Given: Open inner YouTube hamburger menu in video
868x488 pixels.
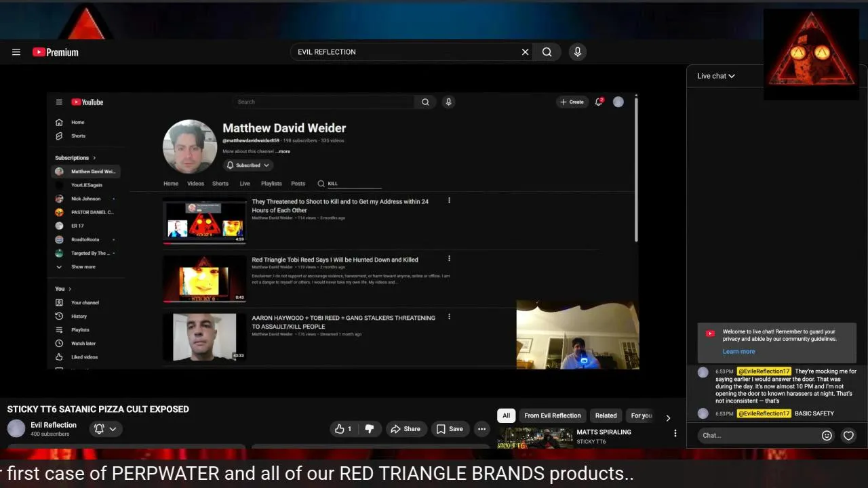Looking at the screenshot, I should [59, 102].
